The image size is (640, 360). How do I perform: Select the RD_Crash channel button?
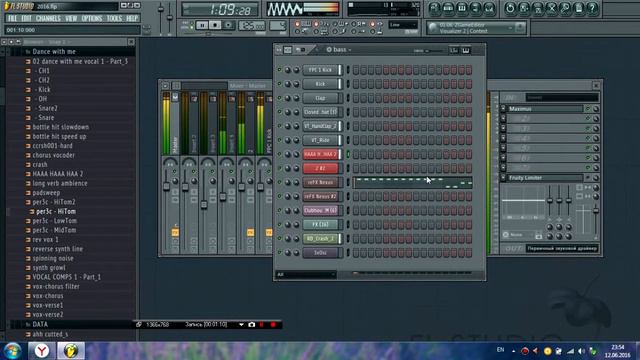[x=321, y=238]
